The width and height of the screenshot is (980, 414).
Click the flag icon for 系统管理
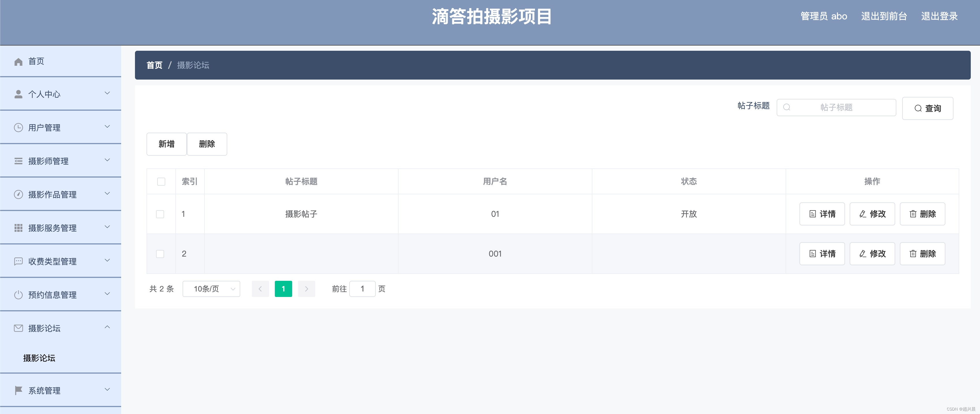(18, 390)
